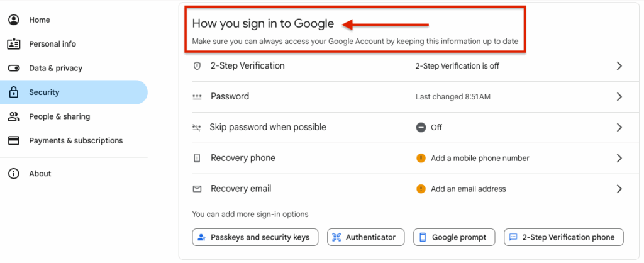644x263 pixels.
Task: Click the Payments & subscriptions card icon
Action: 14,140
